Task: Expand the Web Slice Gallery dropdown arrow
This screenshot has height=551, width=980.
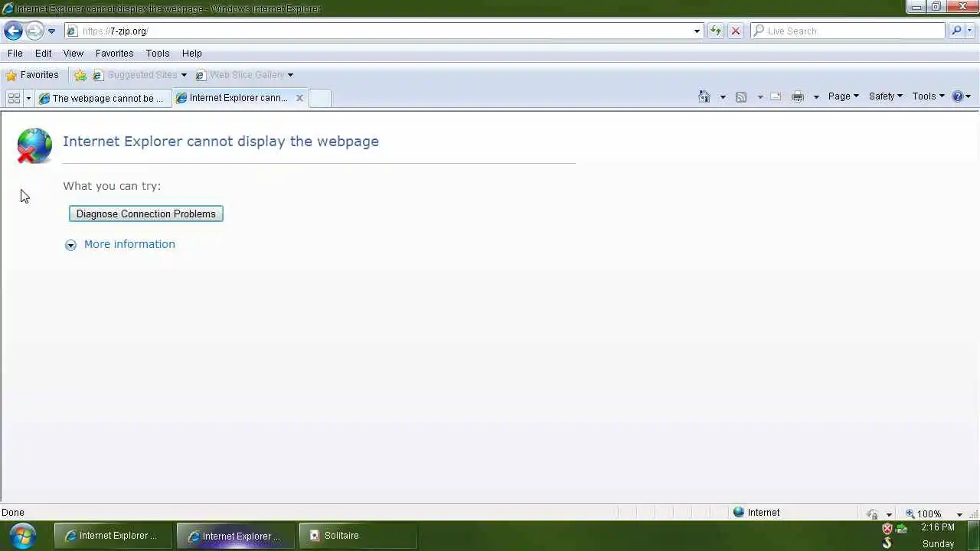Action: [290, 75]
